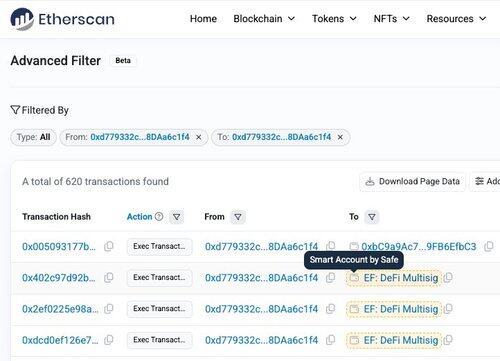Viewport: 500px width, 361px height.
Task: Remove the To address filter chip
Action: point(340,137)
